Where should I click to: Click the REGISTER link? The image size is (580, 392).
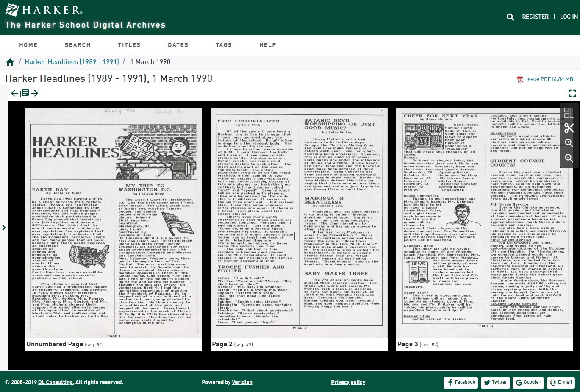pos(535,17)
